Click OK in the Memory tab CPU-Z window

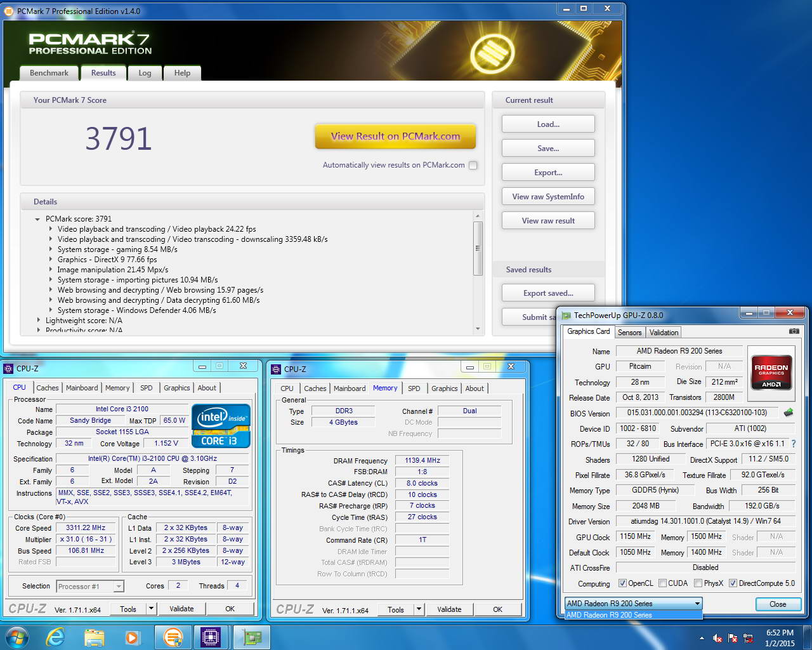pyautogui.click(x=497, y=609)
